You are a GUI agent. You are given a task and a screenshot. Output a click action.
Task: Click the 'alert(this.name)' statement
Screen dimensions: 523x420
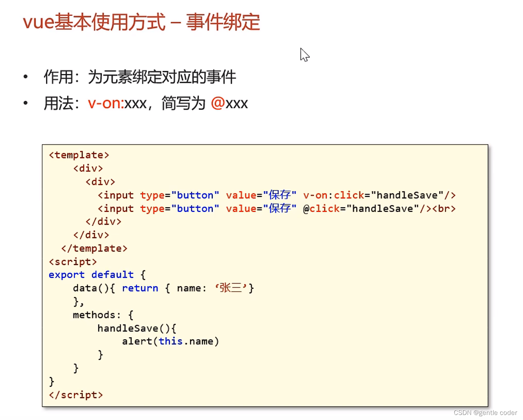tap(171, 341)
